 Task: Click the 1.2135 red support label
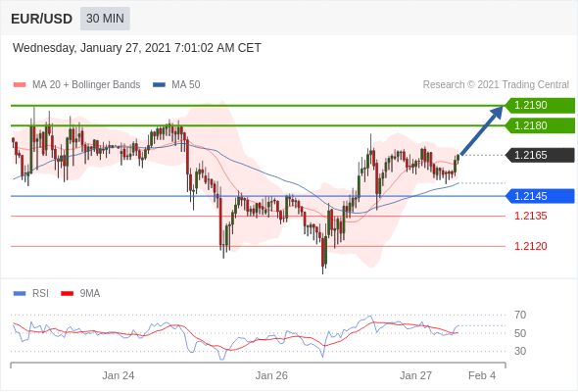coord(531,217)
